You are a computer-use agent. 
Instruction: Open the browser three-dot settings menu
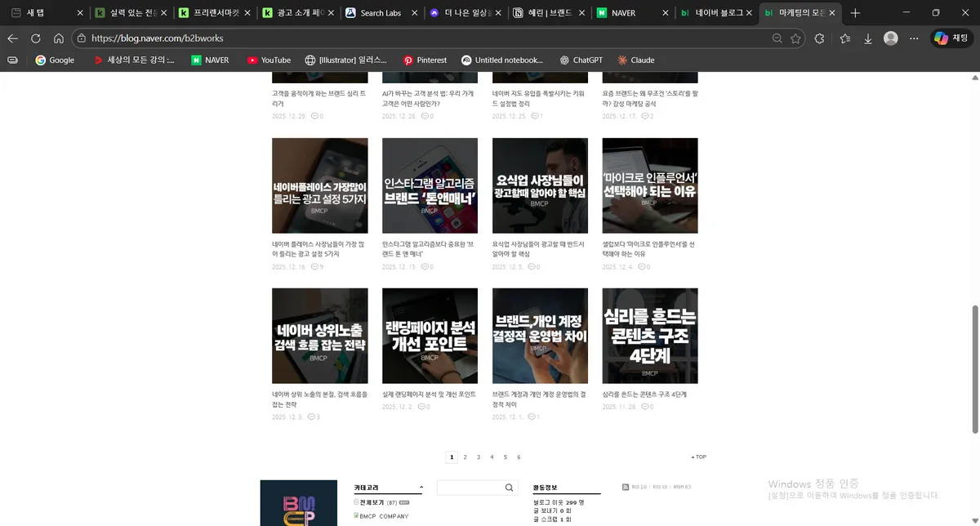click(913, 38)
